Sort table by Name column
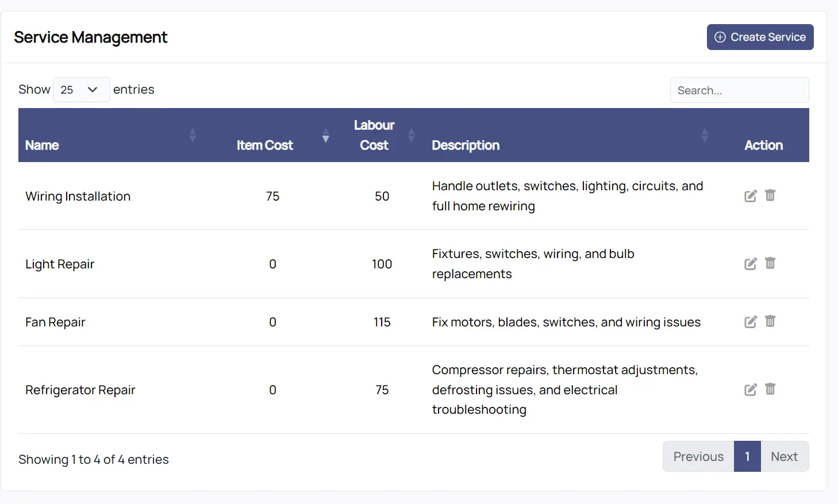This screenshot has height=504, width=838. [42, 145]
